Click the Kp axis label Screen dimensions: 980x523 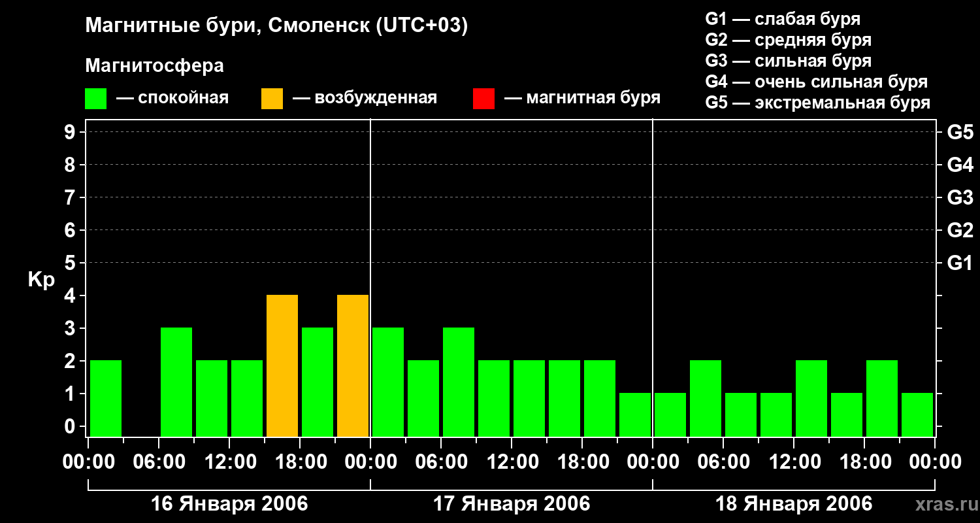tap(41, 280)
